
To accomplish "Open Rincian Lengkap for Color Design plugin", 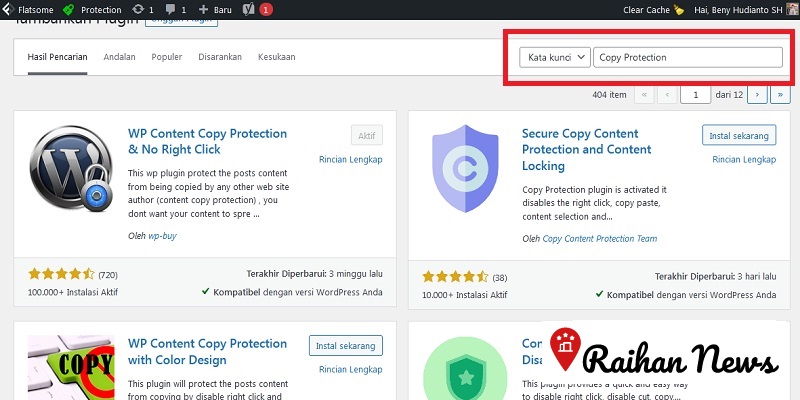I will point(351,369).
